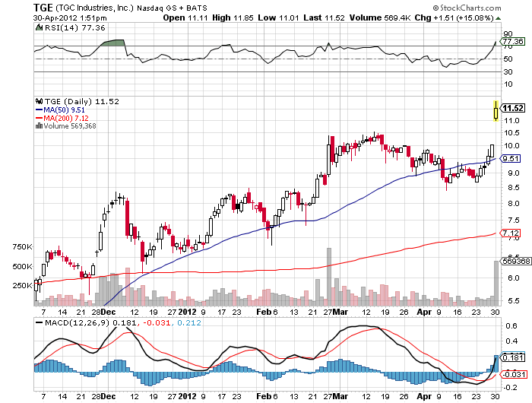
Task: Click the candlestick icon beside TGE (Daily)
Action: [39, 101]
